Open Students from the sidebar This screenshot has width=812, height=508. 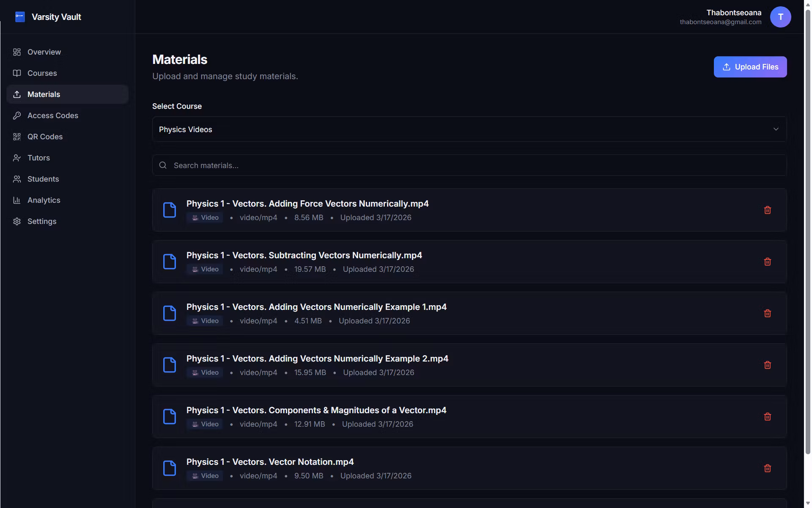pyautogui.click(x=68, y=179)
